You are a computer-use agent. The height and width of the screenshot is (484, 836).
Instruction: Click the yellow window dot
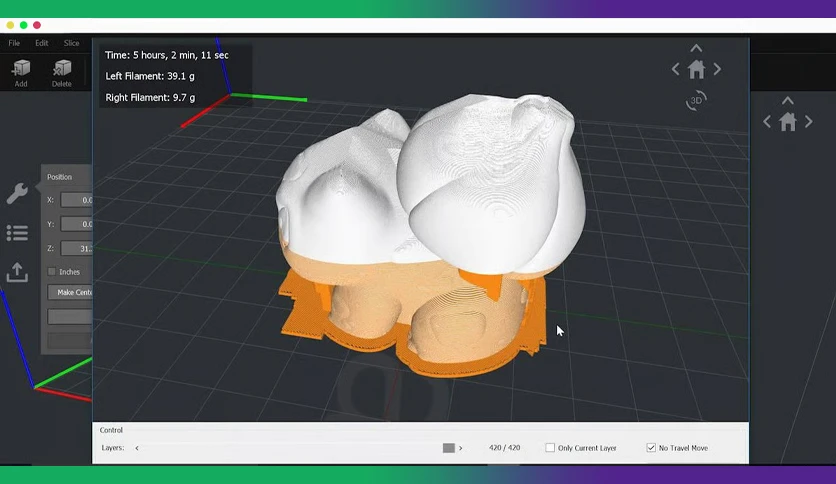click(10, 25)
